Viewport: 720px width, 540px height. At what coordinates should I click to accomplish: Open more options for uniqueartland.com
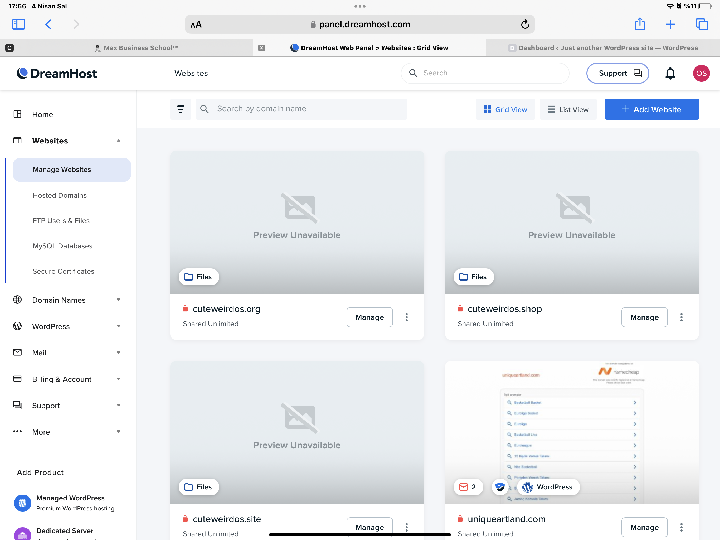681,528
